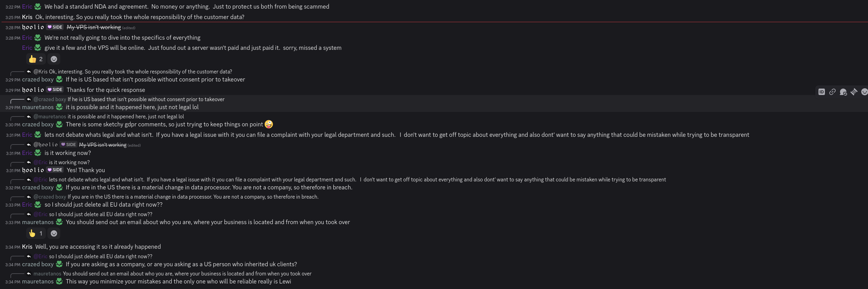Copy message ID from hover toolbar
Image resolution: width=868 pixels, height=289 pixels.
pyautogui.click(x=822, y=92)
